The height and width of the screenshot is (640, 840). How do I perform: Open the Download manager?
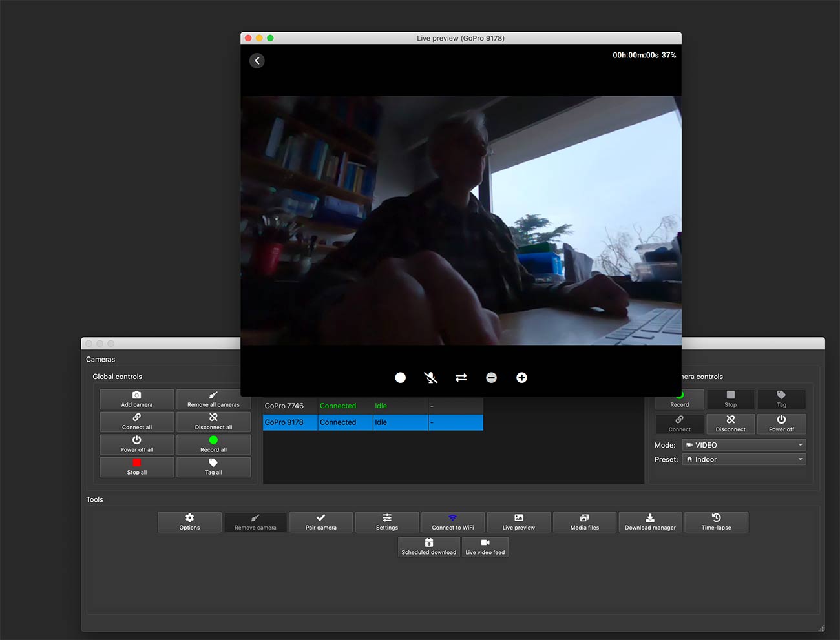(650, 522)
